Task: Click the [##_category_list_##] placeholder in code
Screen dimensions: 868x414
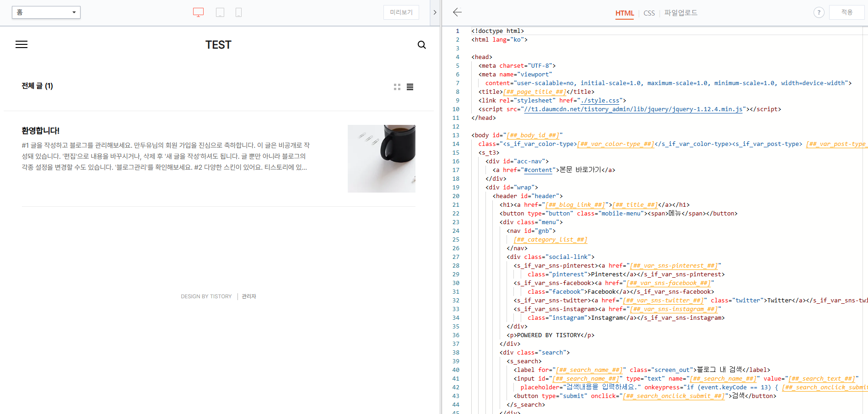Action: click(550, 240)
